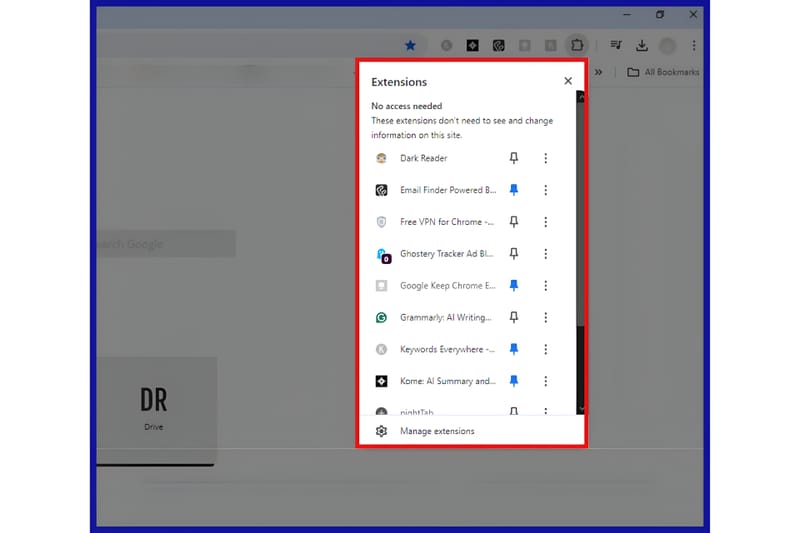The width and height of the screenshot is (800, 533).
Task: Click the Manage extensions gear icon
Action: (381, 431)
